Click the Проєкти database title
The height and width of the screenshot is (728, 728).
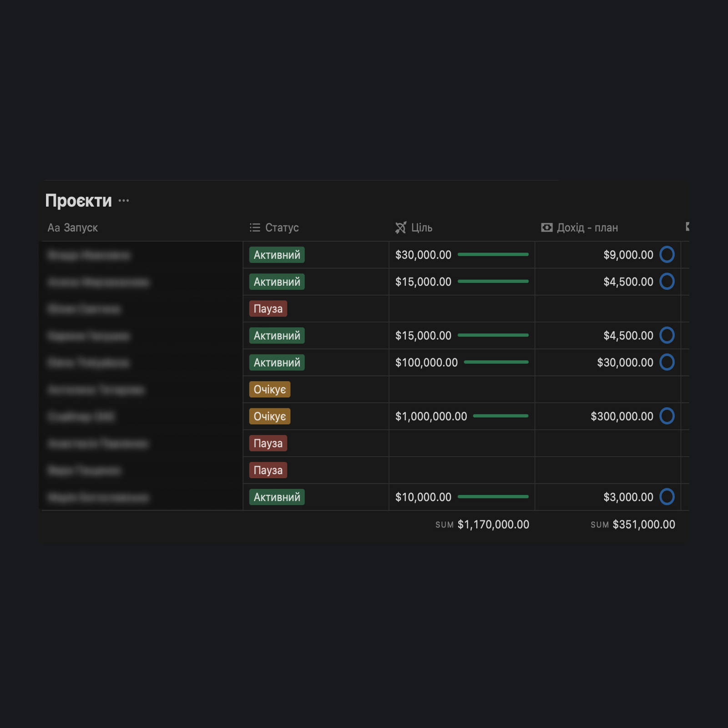(78, 201)
